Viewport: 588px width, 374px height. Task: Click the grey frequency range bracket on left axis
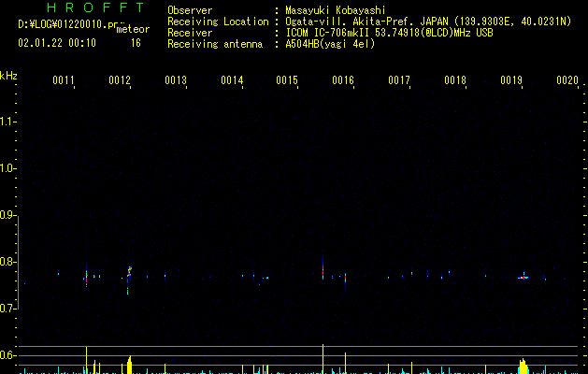pos(18,262)
